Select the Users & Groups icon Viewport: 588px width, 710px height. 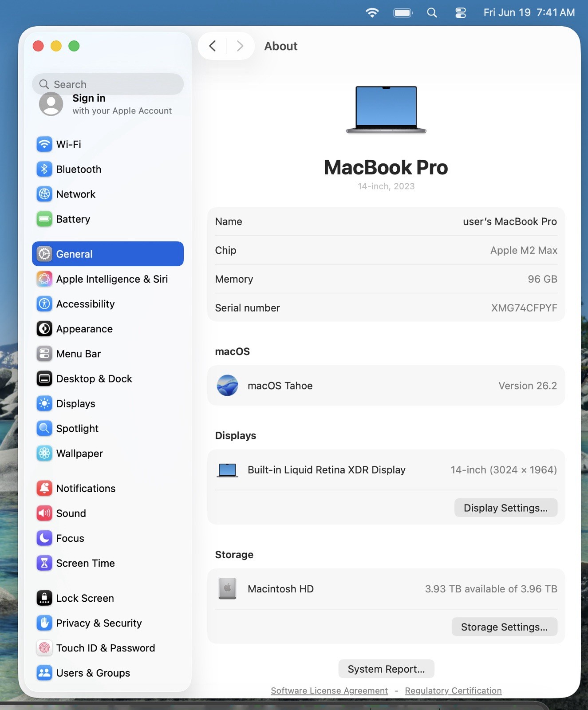44,673
